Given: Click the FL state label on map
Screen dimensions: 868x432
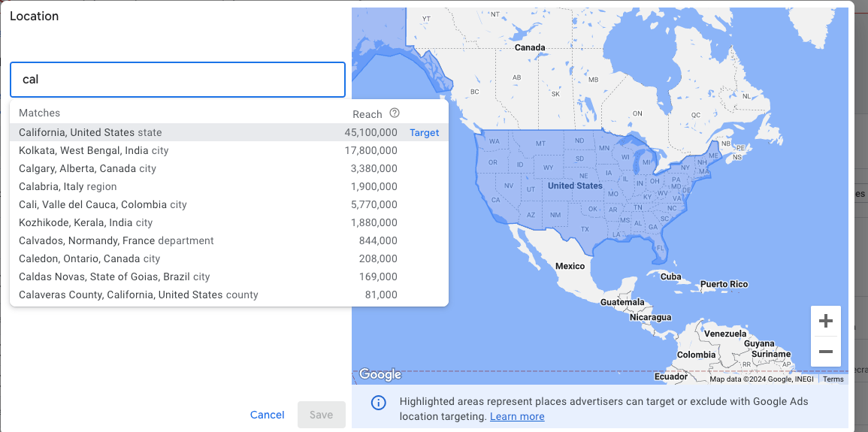Looking at the screenshot, I should (660, 248).
